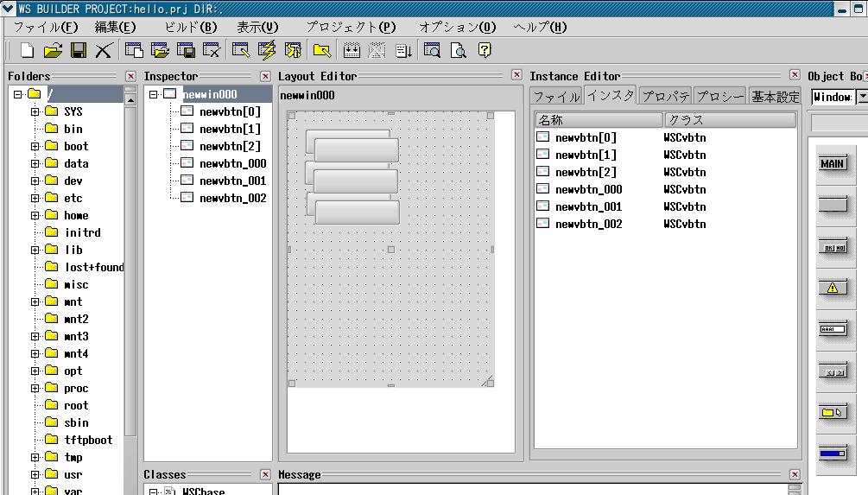This screenshot has width=868, height=495.
Task: Click the open project folder icon
Action: (53, 50)
